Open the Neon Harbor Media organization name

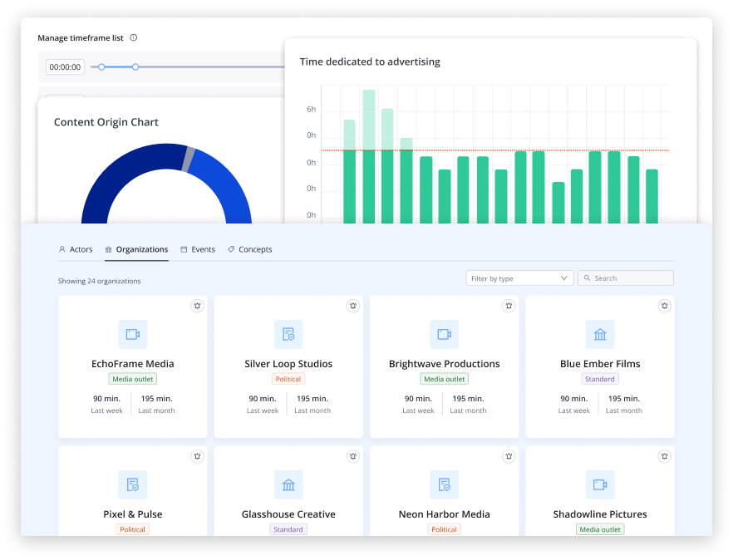tap(444, 514)
